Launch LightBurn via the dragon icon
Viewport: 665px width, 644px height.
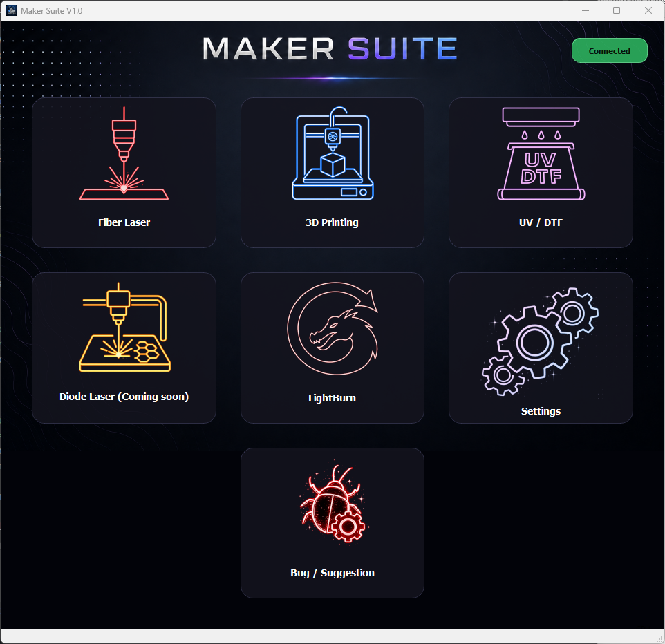coord(332,329)
